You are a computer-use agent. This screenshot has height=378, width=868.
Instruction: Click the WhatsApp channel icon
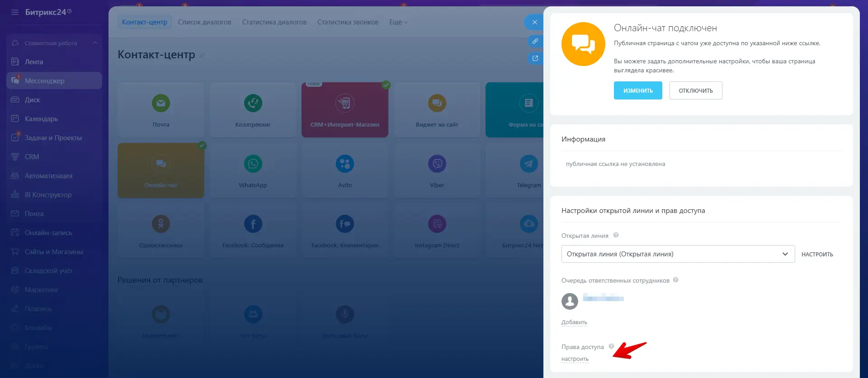pyautogui.click(x=253, y=164)
